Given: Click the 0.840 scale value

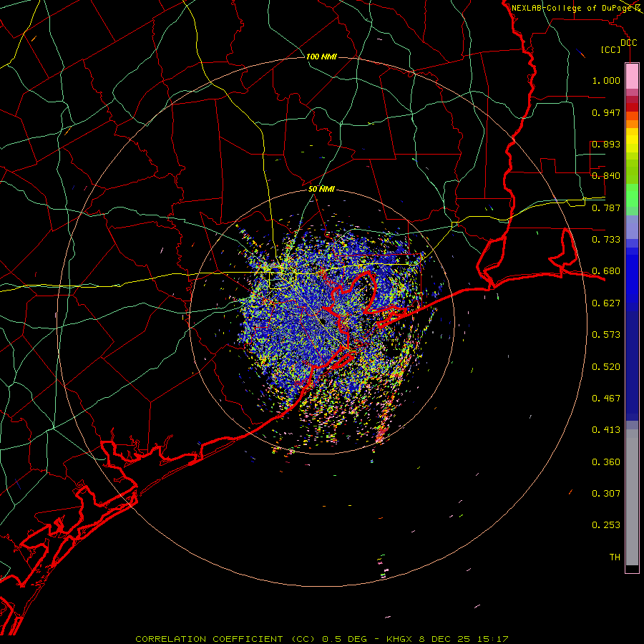Looking at the screenshot, I should [606, 176].
